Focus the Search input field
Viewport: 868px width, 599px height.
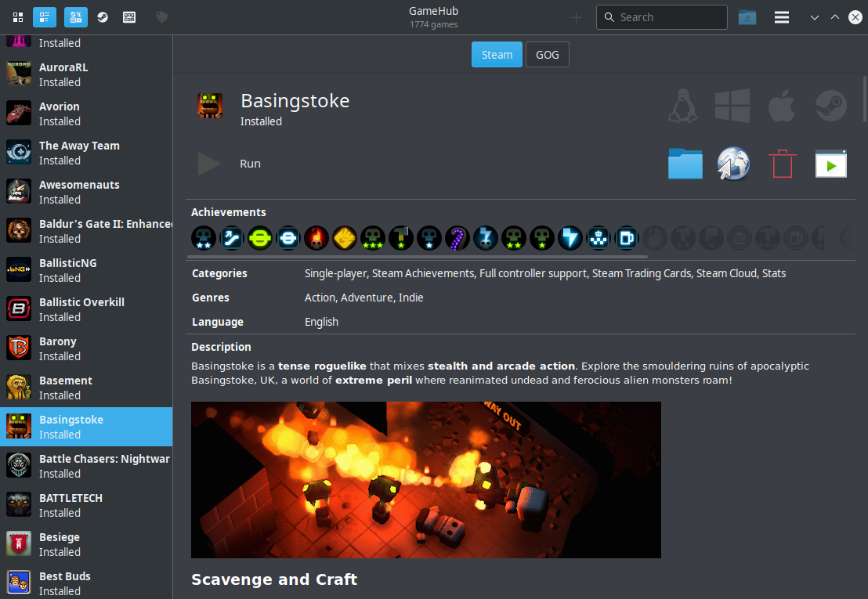[x=661, y=17]
